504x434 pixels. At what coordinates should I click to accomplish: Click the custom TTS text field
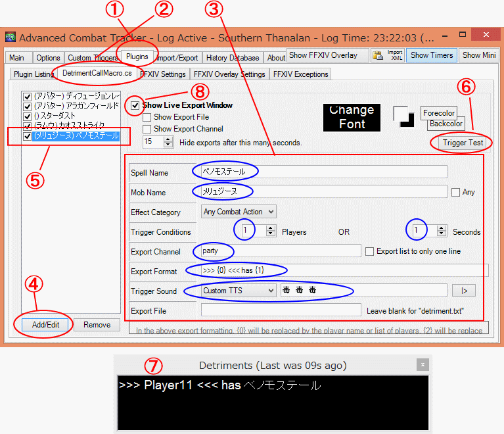[364, 290]
